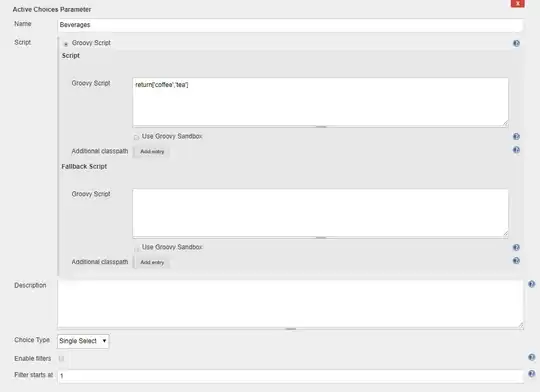Delete parameter with the red X button
540x392 pixels.
(517, 3)
